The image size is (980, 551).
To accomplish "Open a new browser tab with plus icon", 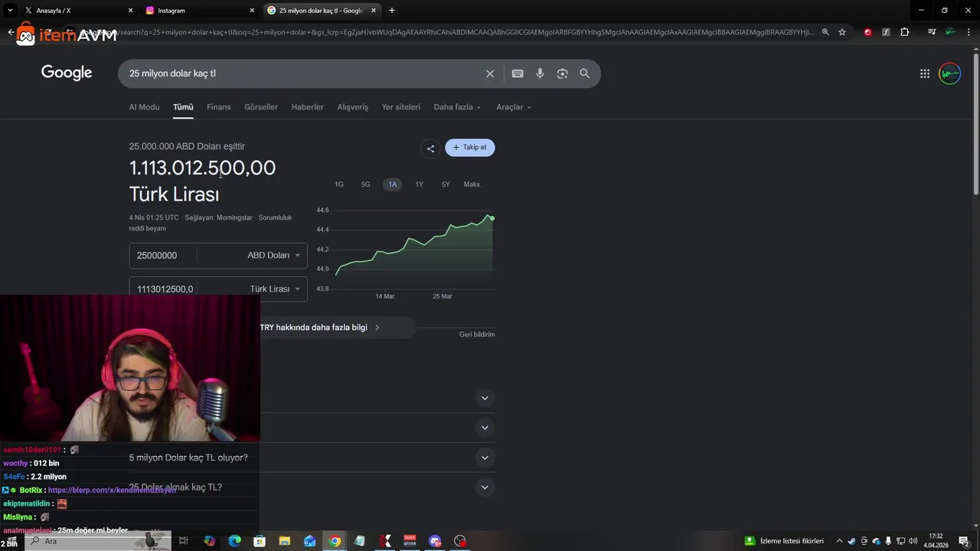I will pyautogui.click(x=392, y=11).
